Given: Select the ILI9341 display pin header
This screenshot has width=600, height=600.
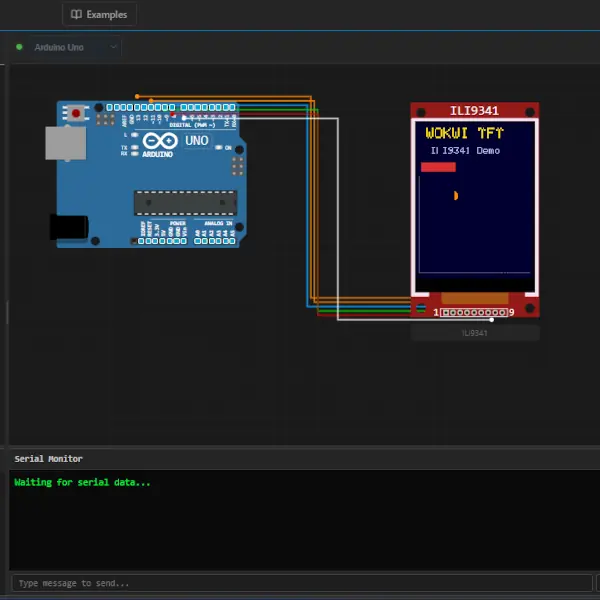Looking at the screenshot, I should pyautogui.click(x=474, y=313).
